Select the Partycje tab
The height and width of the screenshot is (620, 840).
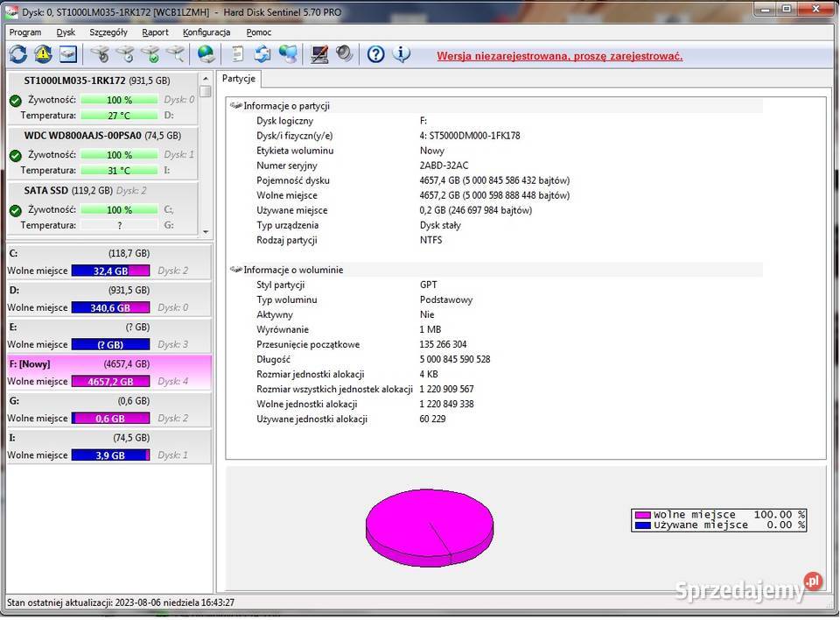click(239, 78)
